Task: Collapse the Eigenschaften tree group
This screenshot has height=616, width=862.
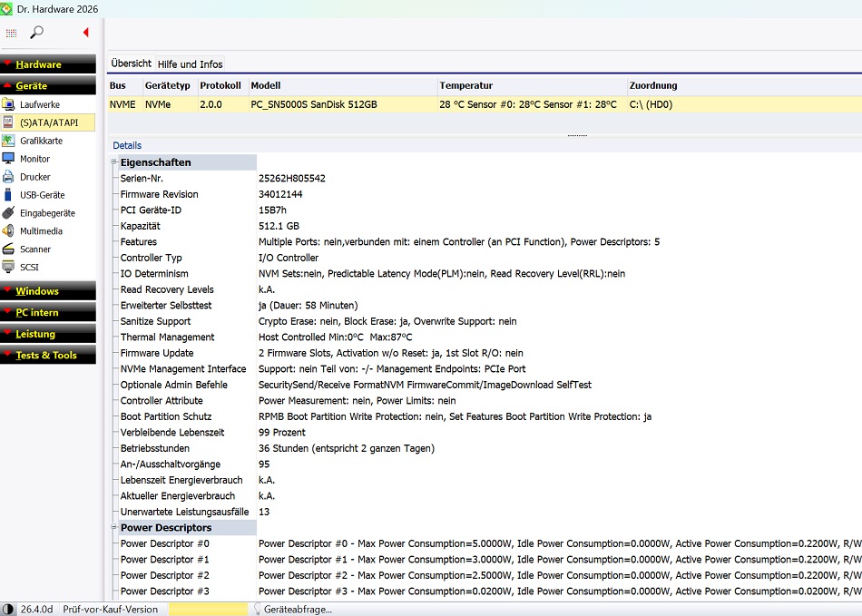Action: pos(113,161)
